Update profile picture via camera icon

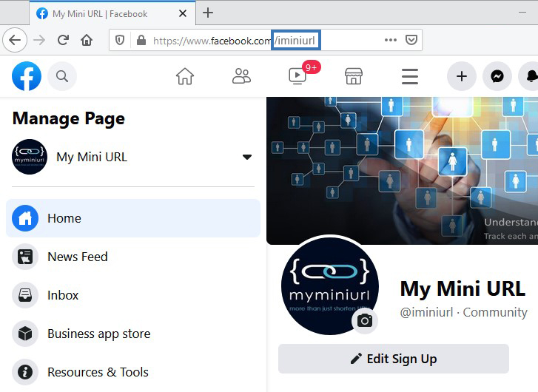point(364,321)
